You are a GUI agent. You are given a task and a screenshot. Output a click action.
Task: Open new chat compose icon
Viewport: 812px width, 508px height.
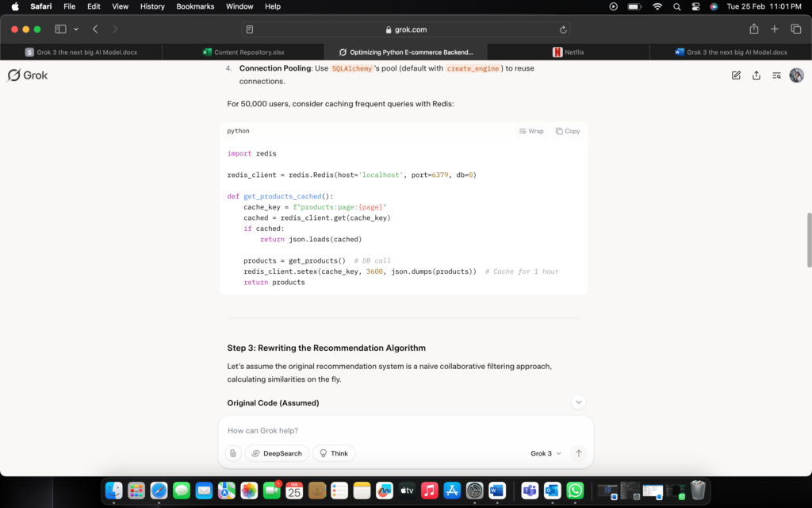pos(736,75)
